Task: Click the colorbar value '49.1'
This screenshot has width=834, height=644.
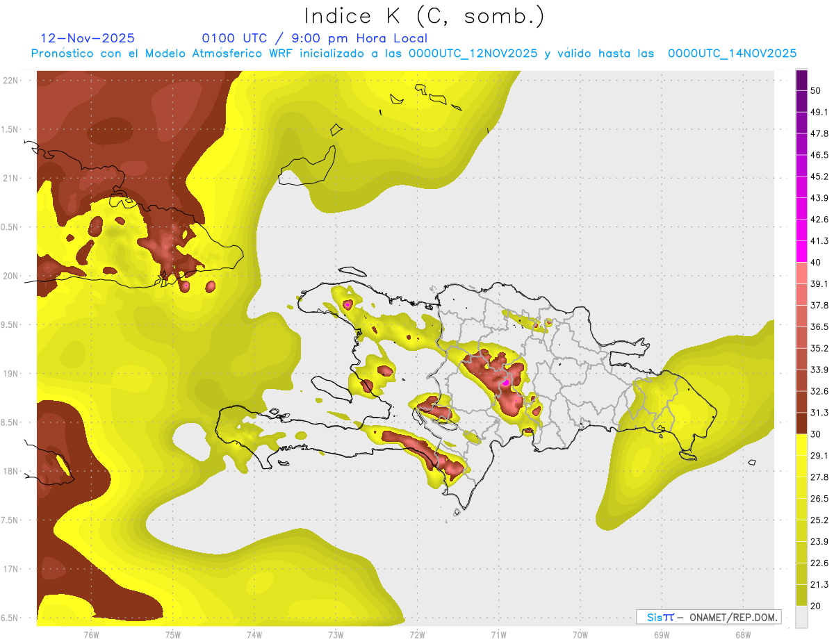Action: click(x=819, y=112)
